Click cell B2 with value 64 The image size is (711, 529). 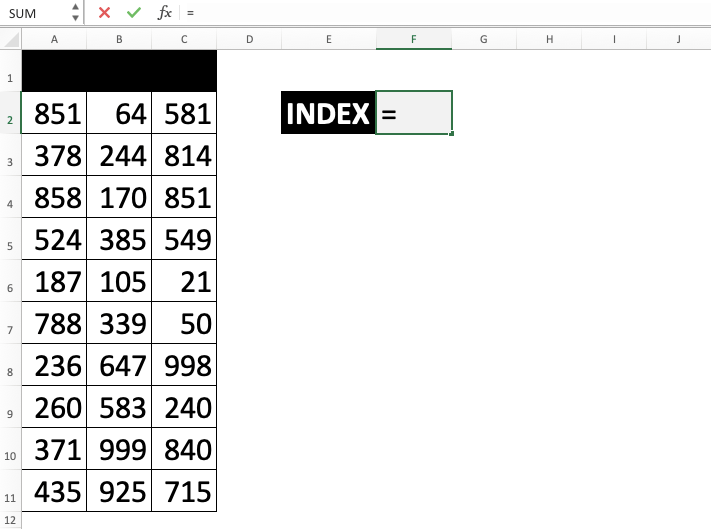(119, 113)
